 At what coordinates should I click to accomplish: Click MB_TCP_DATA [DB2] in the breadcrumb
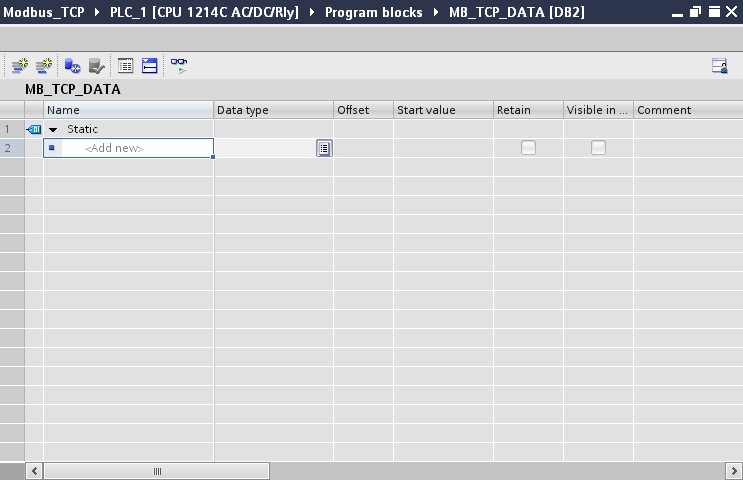click(x=516, y=12)
